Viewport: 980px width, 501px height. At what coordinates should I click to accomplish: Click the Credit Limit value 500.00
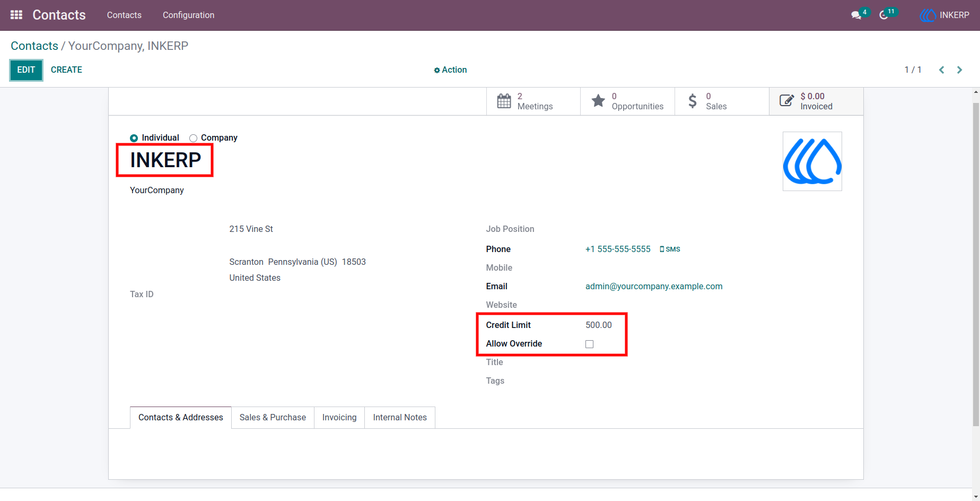[x=599, y=325]
